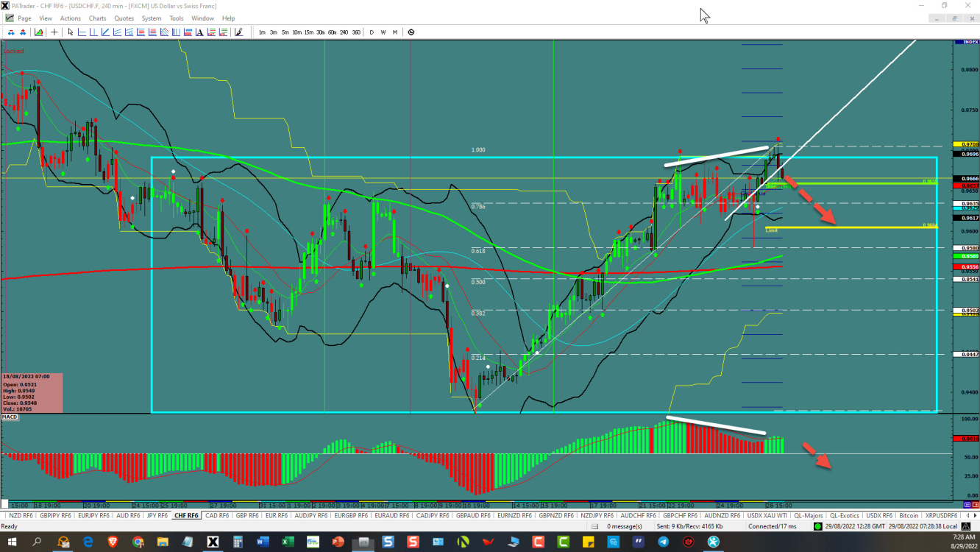Image resolution: width=980 pixels, height=552 pixels.
Task: Open Telegram from taskbar
Action: click(663, 542)
